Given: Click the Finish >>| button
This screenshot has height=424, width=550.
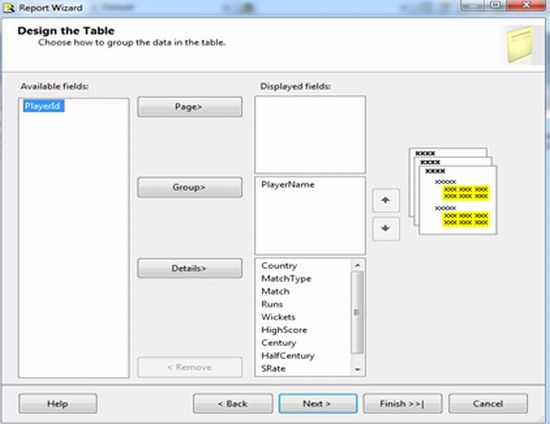Looking at the screenshot, I should [402, 404].
